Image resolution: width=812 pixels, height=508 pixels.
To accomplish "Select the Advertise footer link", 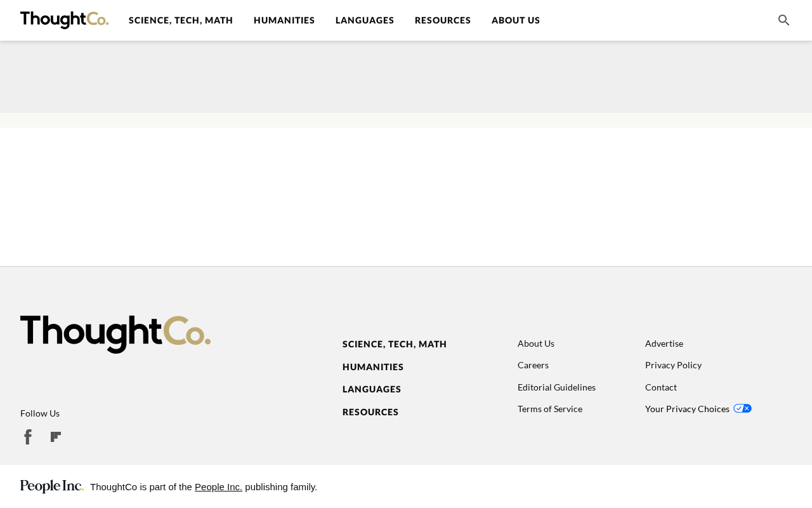I will coord(664,344).
